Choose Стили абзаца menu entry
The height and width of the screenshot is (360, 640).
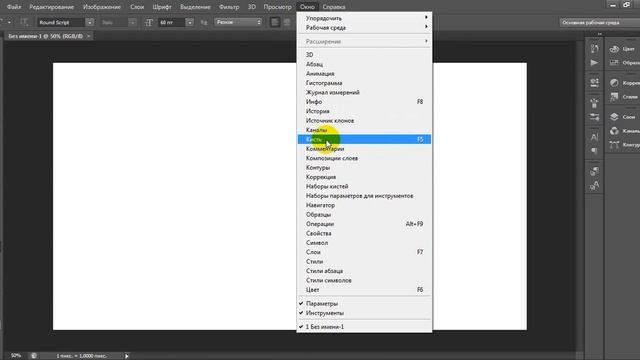(x=364, y=271)
